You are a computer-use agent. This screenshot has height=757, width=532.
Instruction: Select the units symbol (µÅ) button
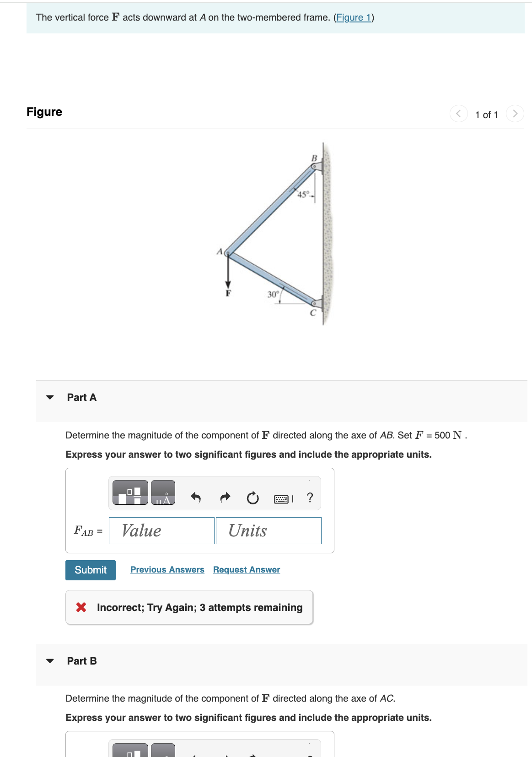(x=162, y=492)
